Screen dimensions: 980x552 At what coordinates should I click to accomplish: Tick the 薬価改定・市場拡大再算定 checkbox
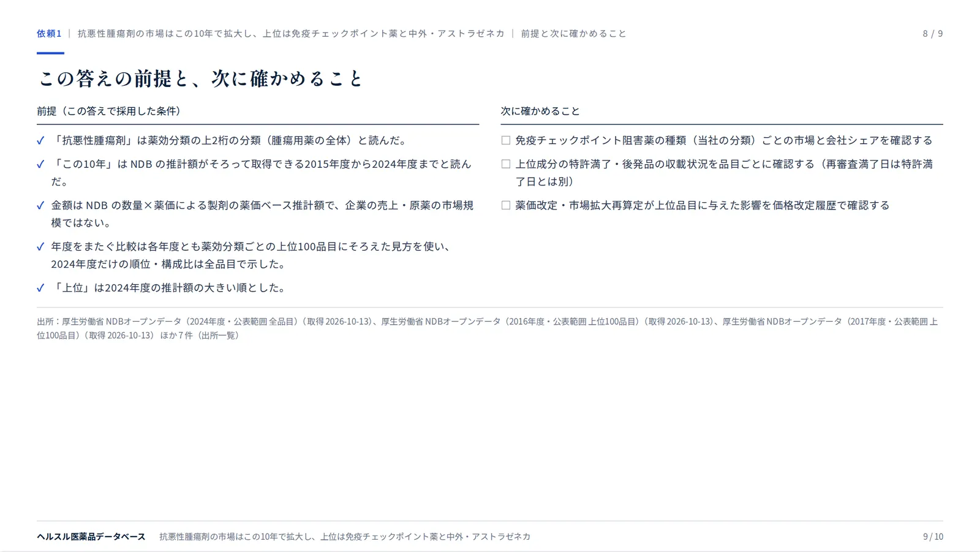(505, 205)
